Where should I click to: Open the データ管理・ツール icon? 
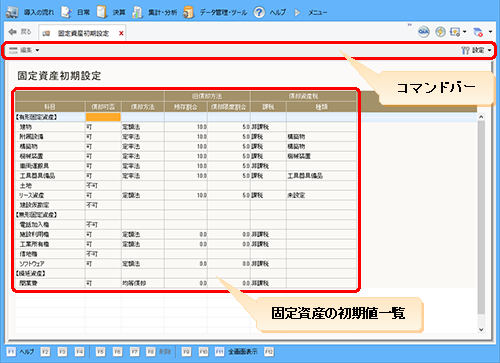(x=189, y=12)
